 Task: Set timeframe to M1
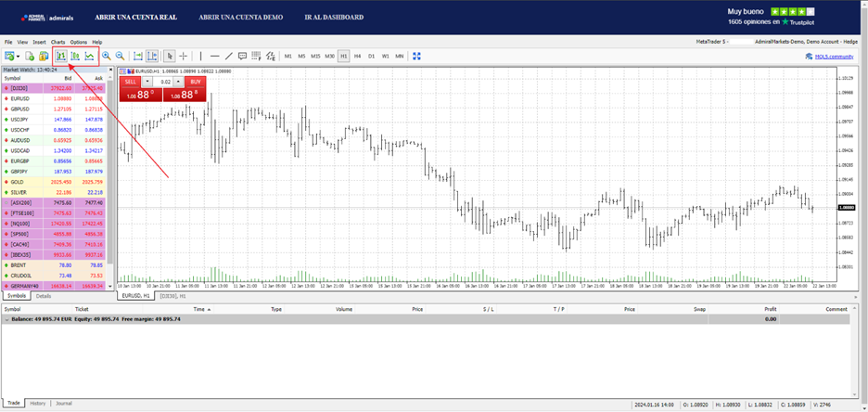tap(287, 56)
